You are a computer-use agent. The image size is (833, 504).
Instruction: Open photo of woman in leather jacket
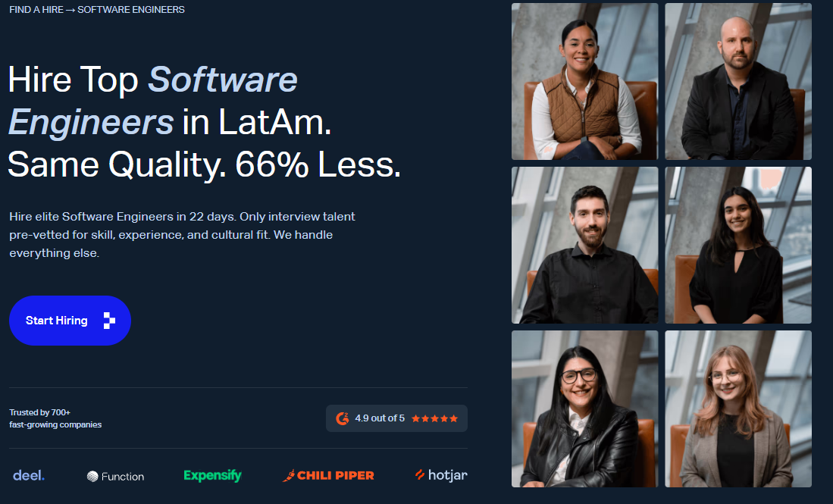coord(584,409)
